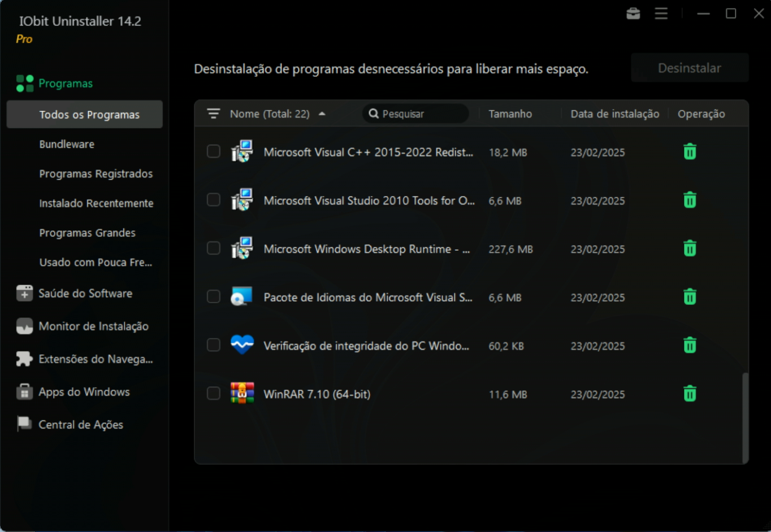The width and height of the screenshot is (771, 532).
Task: Click the Saúde do Software icon
Action: (25, 293)
